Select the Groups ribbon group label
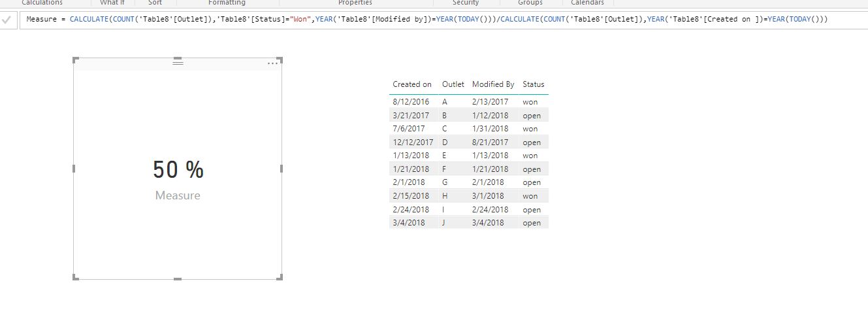 [x=530, y=3]
